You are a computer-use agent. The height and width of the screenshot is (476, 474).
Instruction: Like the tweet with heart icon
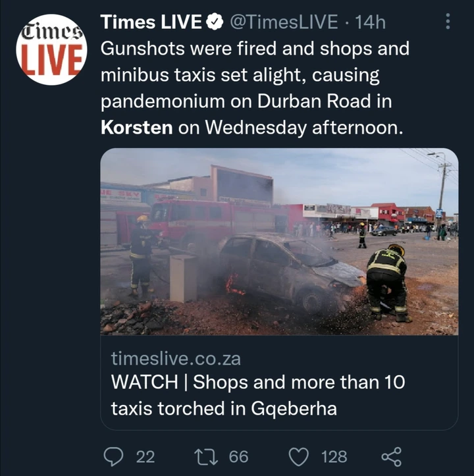pyautogui.click(x=298, y=456)
